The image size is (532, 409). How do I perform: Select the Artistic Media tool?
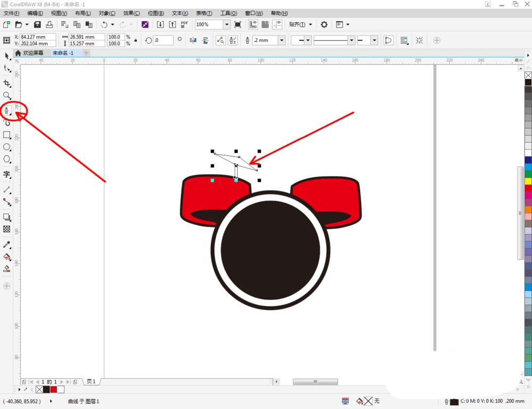(x=7, y=122)
